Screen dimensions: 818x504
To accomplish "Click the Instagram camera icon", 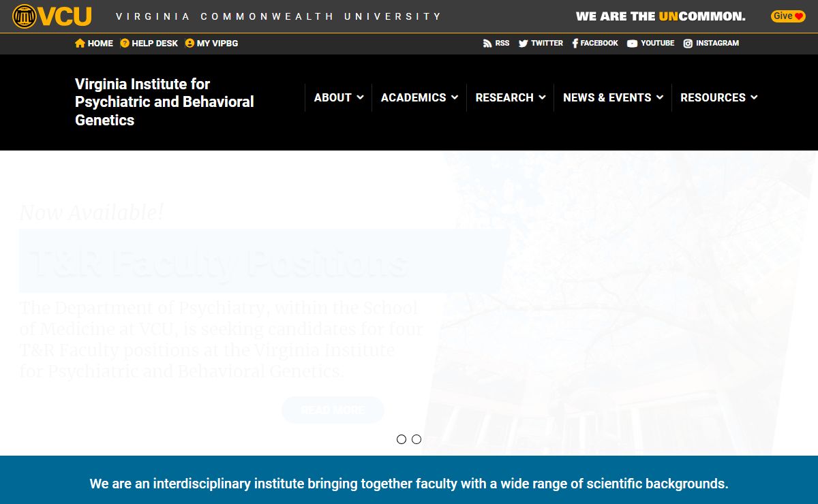I will pyautogui.click(x=688, y=43).
